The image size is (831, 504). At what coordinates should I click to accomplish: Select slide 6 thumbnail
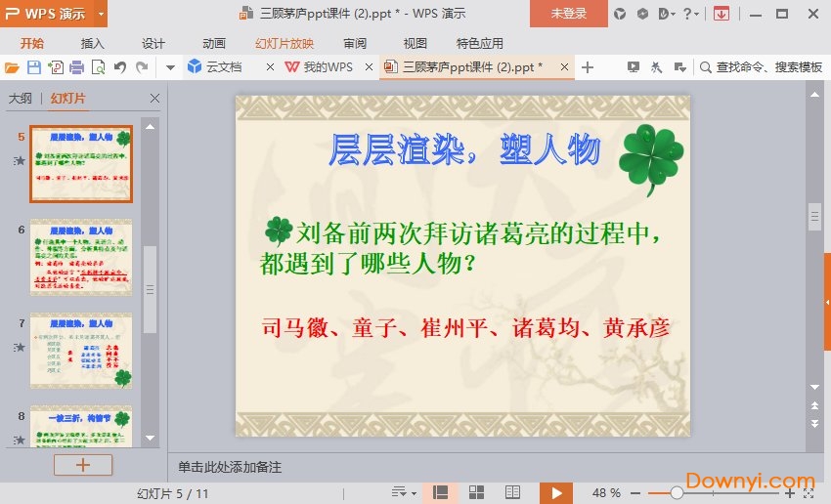81,257
